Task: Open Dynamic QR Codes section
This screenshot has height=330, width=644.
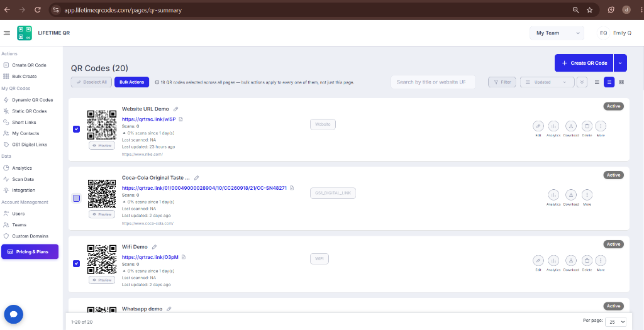Action: [32, 100]
